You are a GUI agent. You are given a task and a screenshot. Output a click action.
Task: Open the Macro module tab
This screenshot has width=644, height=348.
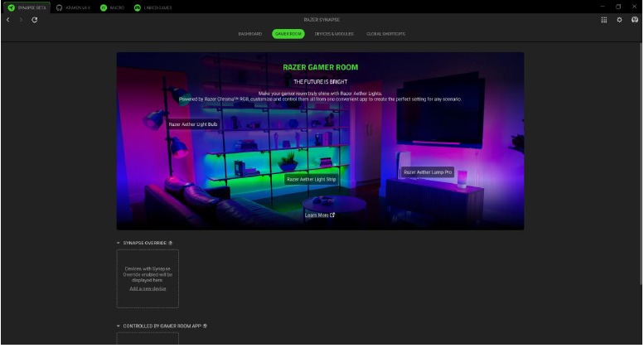tap(113, 7)
